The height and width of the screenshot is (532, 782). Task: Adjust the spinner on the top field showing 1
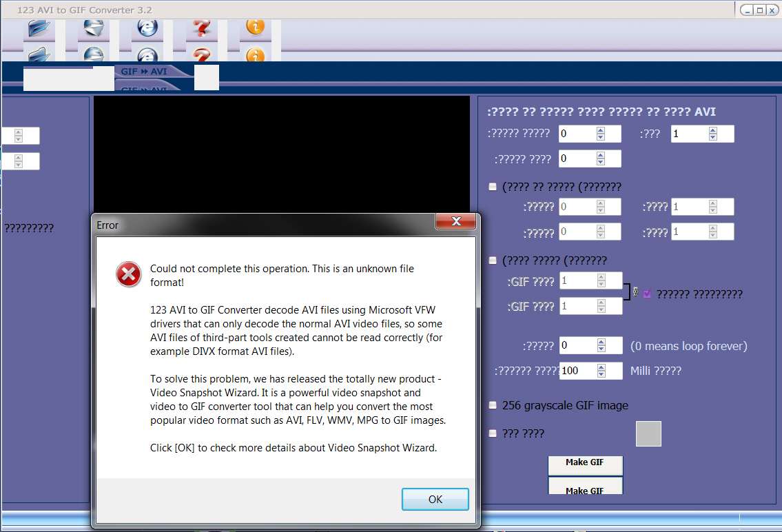coord(712,134)
